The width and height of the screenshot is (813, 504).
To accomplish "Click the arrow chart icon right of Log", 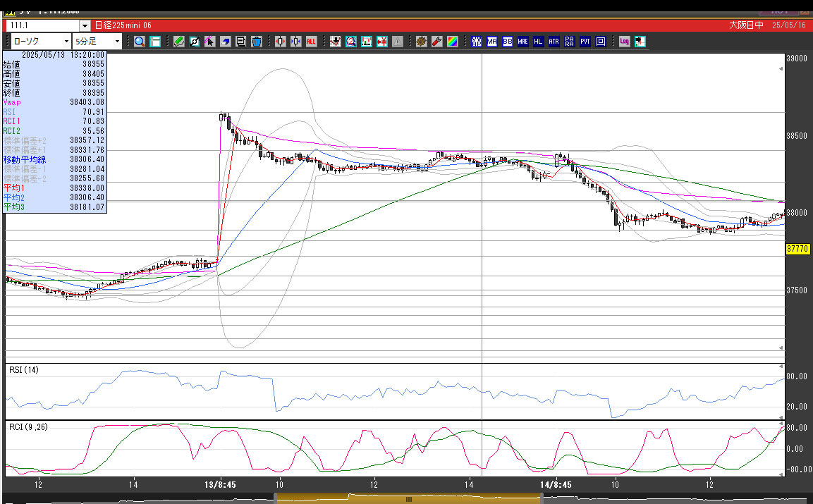I will coord(640,42).
